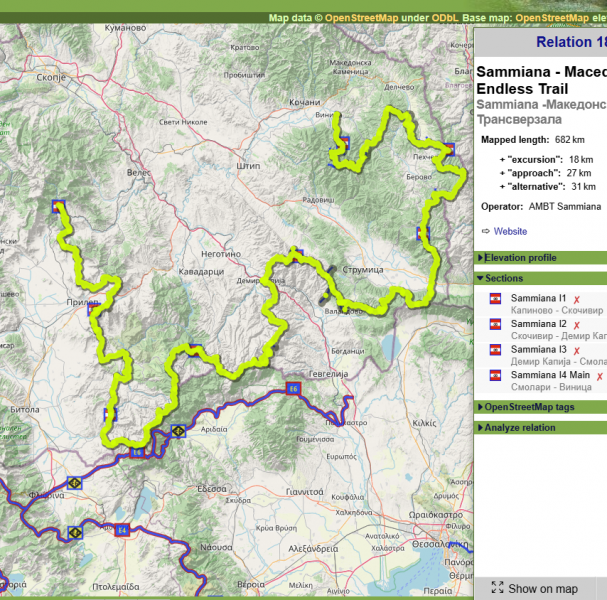Click the yellow diamond marker above Φλώρινα
Image resolution: width=607 pixels, height=600 pixels.
74,483
